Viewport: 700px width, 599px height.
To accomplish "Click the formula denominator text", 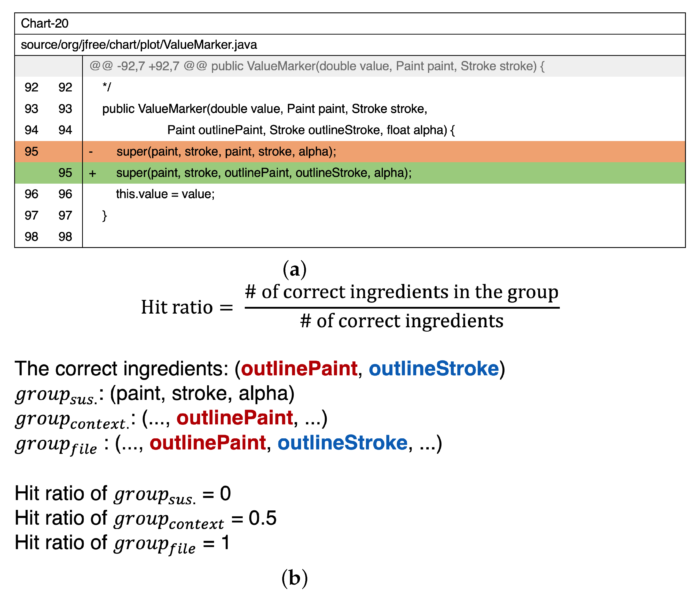I will pos(401,321).
